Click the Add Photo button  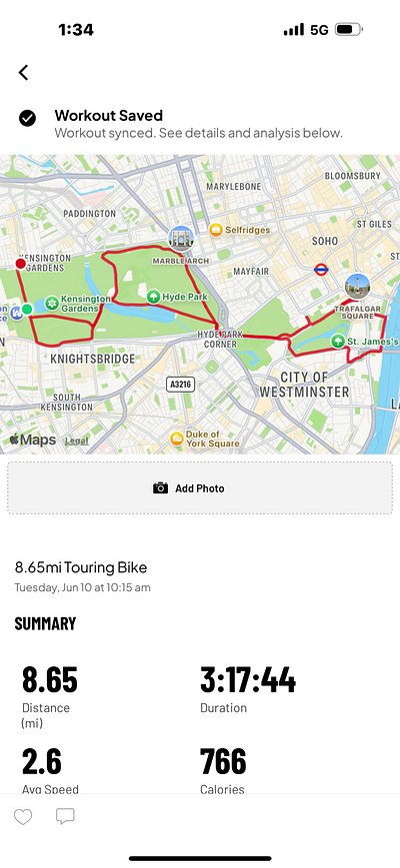pyautogui.click(x=200, y=487)
